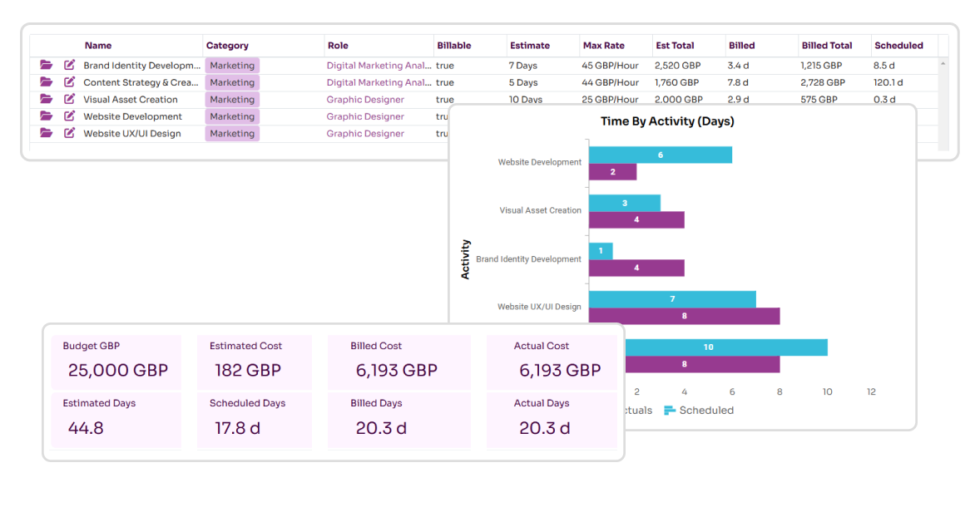Sort table by Role column header
Screen dimensions: 980x507
tap(338, 46)
